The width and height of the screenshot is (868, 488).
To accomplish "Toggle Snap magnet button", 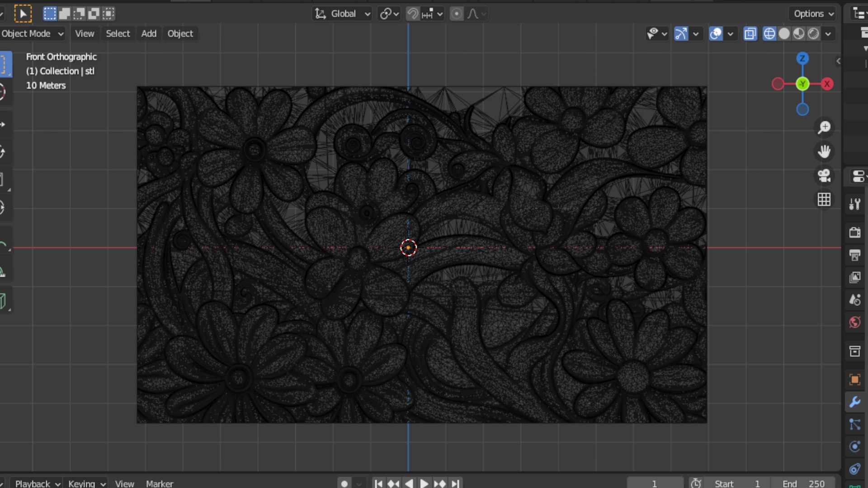I will point(412,14).
